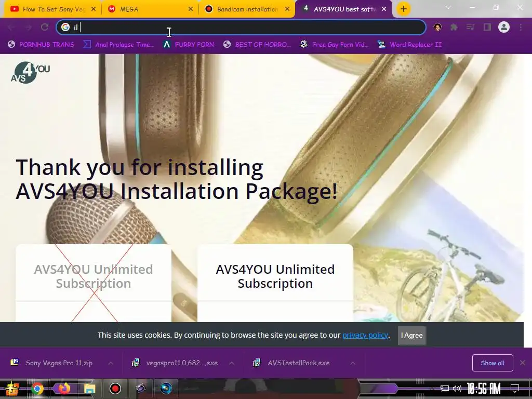This screenshot has width=532, height=399.
Task: Accept cookies with I Agree button
Action: click(x=412, y=335)
